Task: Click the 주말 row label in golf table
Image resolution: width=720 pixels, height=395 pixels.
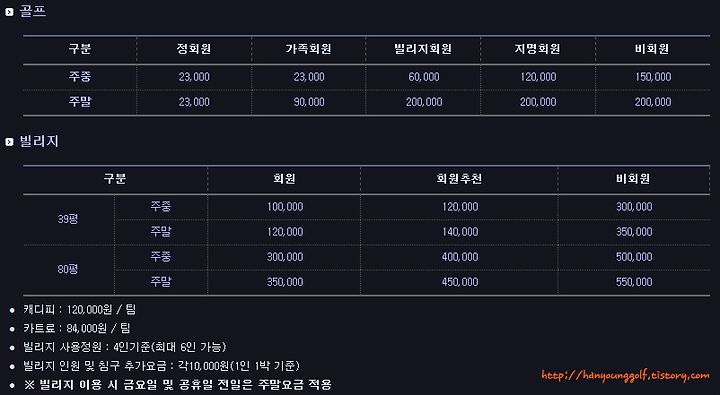Action: pyautogui.click(x=80, y=102)
